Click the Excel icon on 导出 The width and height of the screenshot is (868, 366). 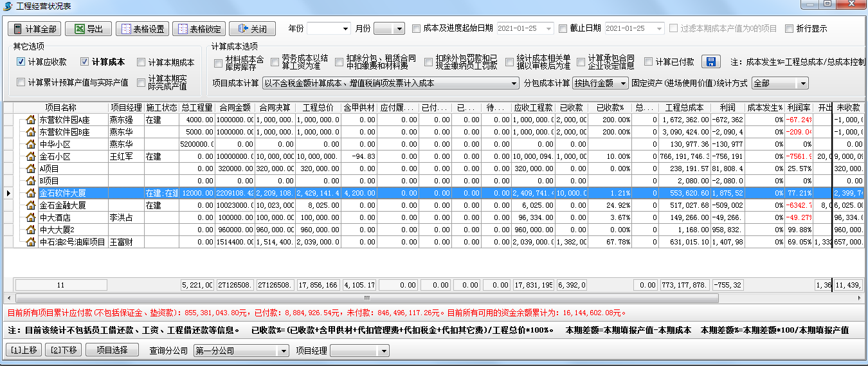pyautogui.click(x=79, y=29)
